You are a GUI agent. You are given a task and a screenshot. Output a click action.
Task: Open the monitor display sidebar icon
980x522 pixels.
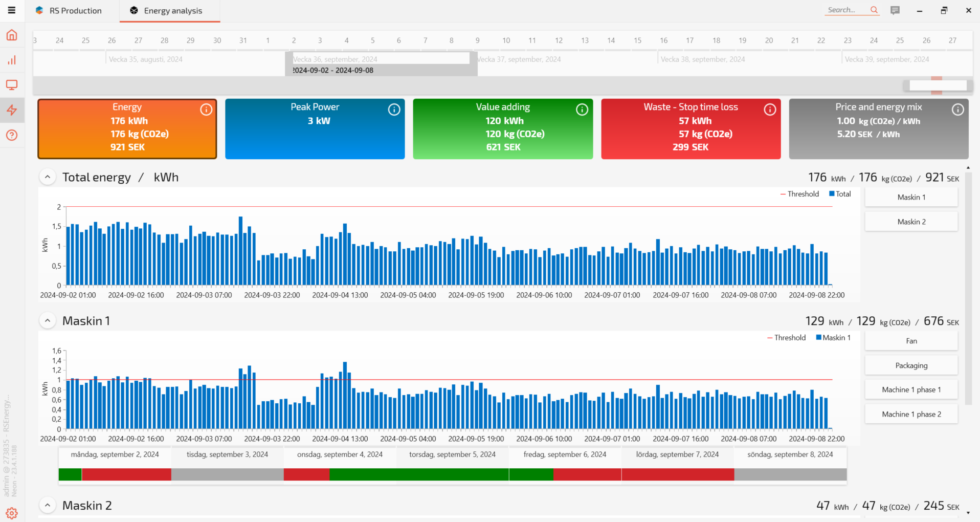pyautogui.click(x=12, y=85)
